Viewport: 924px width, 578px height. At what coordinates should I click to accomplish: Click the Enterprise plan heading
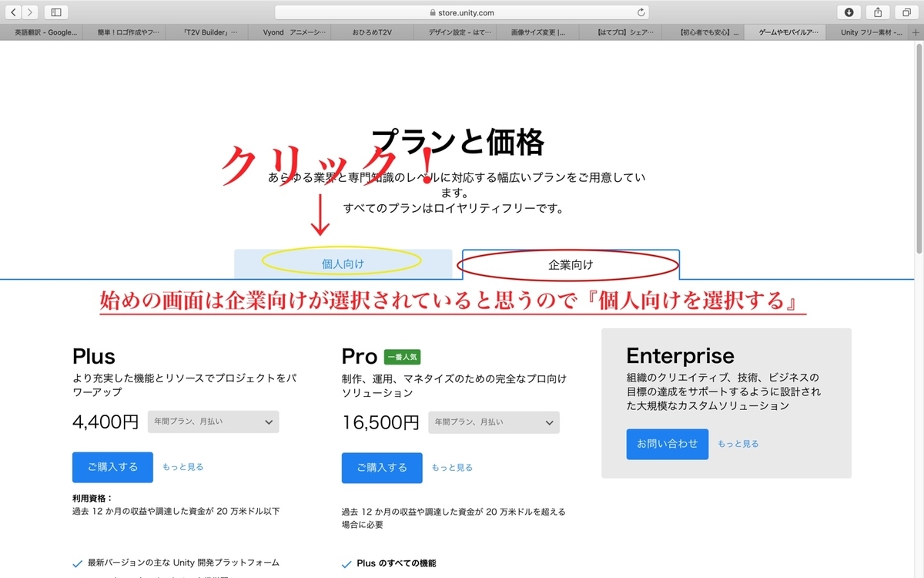pyautogui.click(x=681, y=355)
